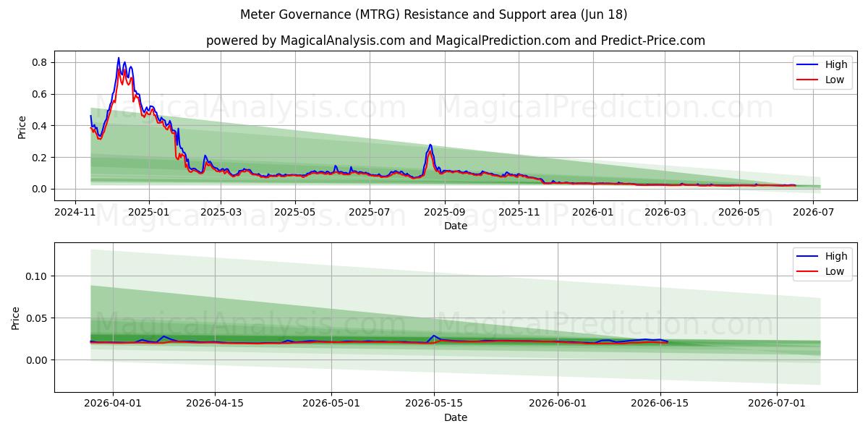Click the '2025-01' x-axis label
The width and height of the screenshot is (868, 434).
tap(148, 212)
